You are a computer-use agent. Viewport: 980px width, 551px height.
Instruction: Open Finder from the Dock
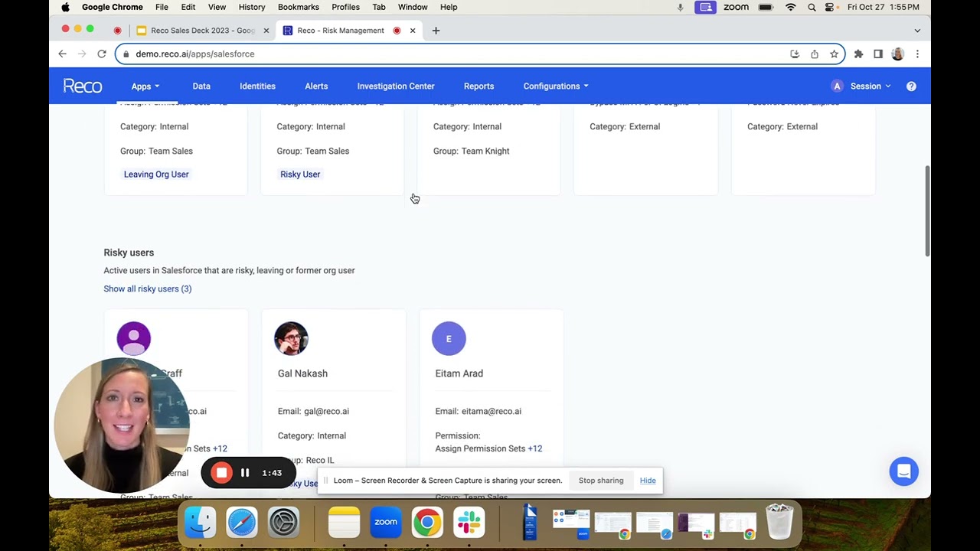click(x=200, y=522)
